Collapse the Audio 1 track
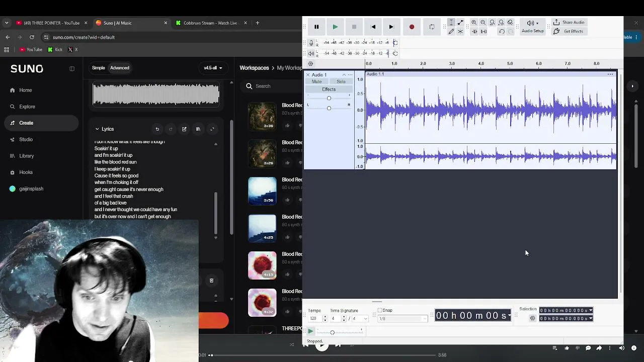 tap(344, 75)
